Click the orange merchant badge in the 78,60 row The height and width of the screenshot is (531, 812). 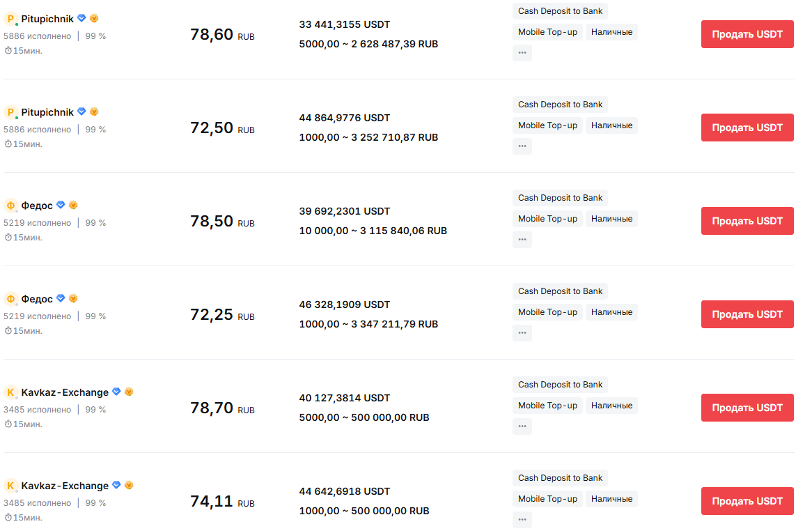(94, 18)
